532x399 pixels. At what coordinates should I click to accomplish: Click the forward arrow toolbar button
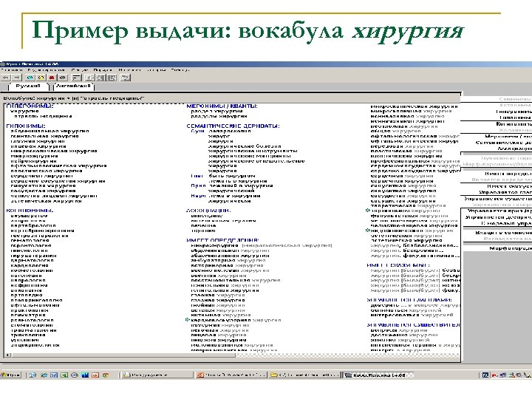pos(16,78)
